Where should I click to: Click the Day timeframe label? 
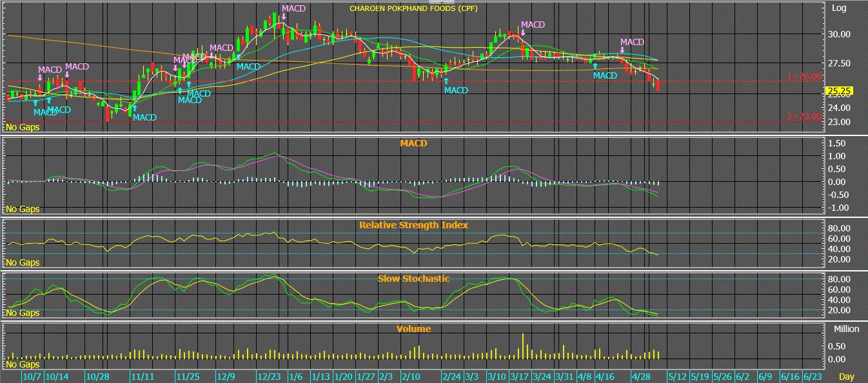point(847,377)
